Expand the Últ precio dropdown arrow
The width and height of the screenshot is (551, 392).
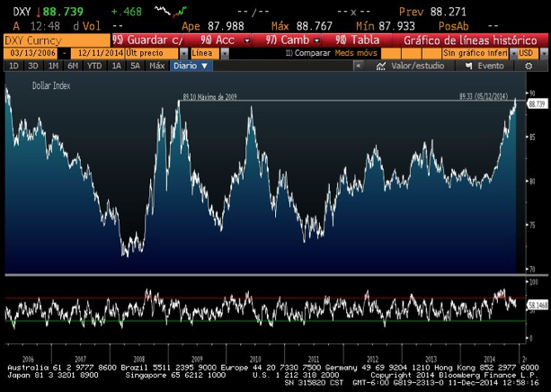(183, 53)
